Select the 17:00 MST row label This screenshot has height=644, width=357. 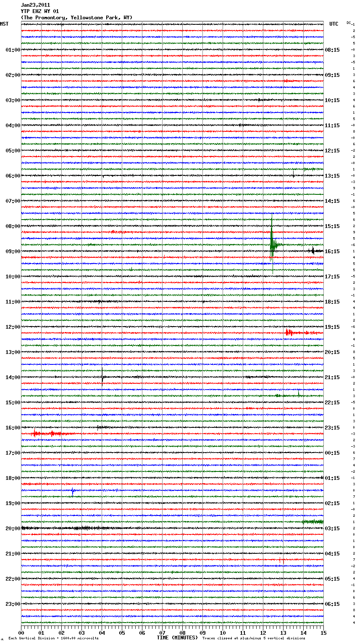click(x=13, y=453)
